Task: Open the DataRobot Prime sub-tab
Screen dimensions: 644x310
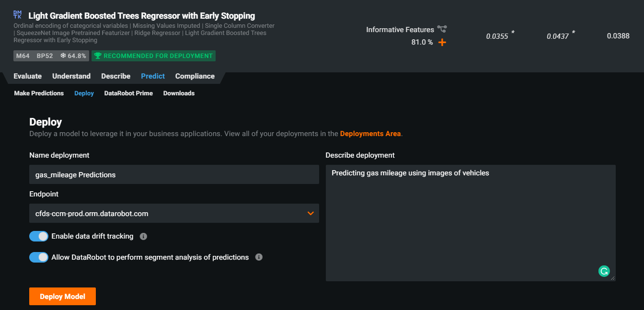Action: pyautogui.click(x=128, y=93)
